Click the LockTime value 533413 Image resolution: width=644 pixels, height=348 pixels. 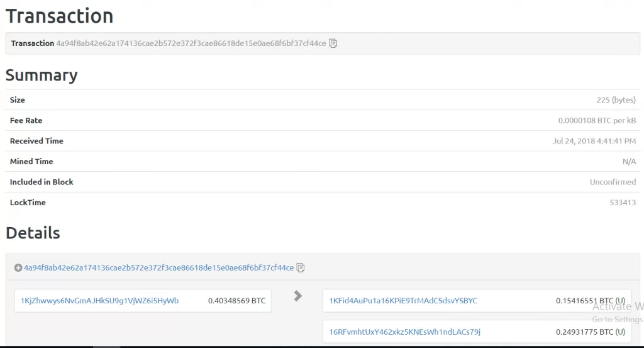[623, 203]
